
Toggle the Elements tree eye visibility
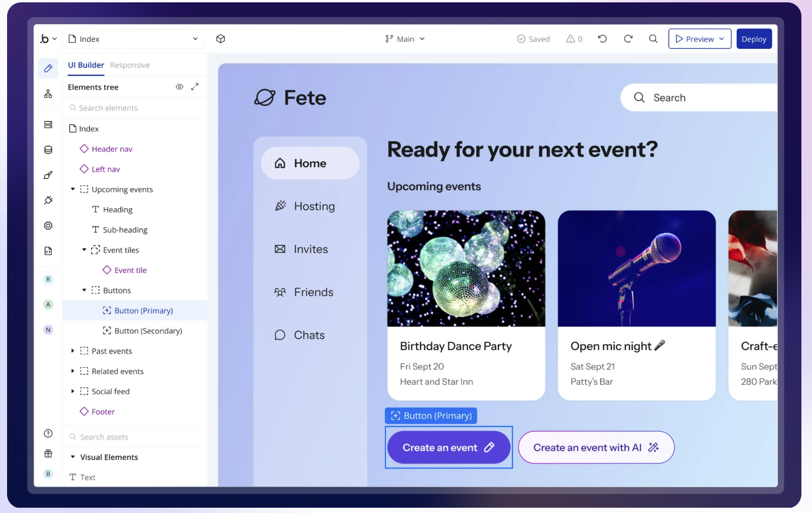click(179, 86)
